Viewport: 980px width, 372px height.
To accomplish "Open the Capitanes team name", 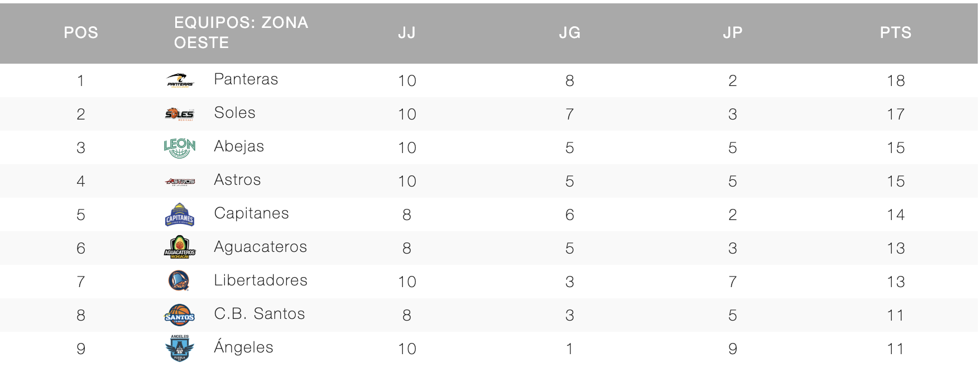I will click(252, 213).
